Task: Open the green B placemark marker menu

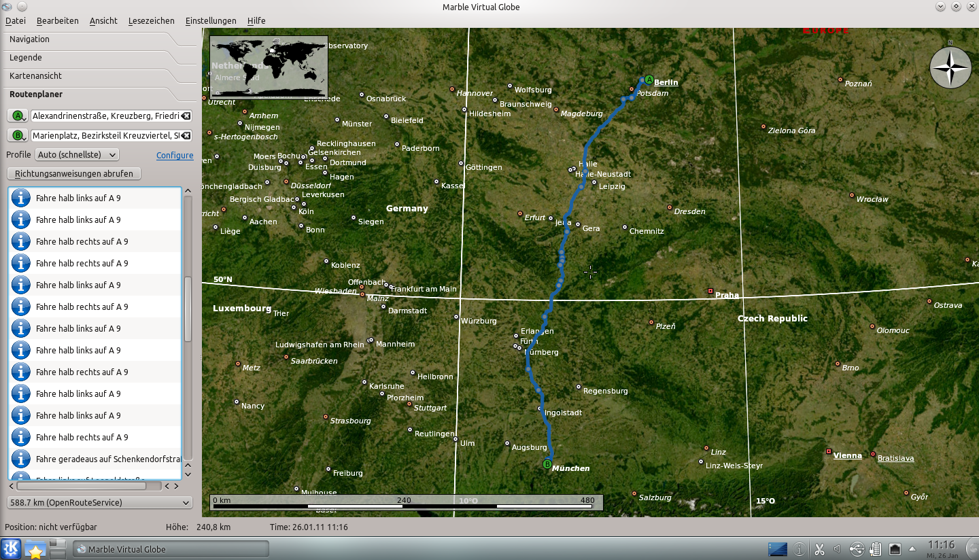Action: [16, 135]
